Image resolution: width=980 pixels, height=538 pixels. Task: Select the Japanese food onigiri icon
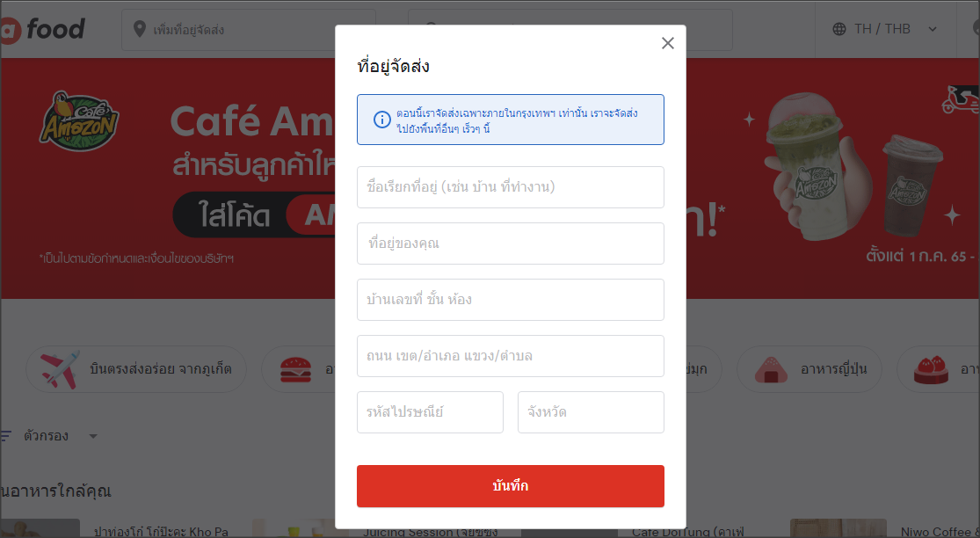(771, 369)
